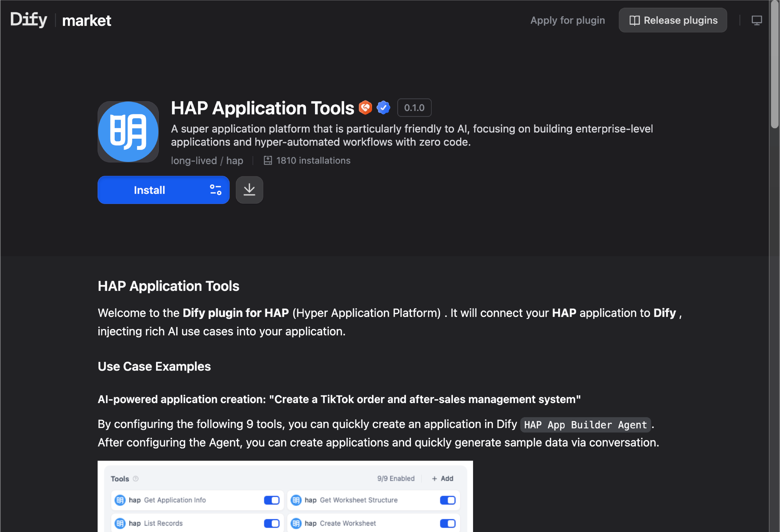Click the Tools help question-mark icon
780x532 pixels.
[136, 479]
